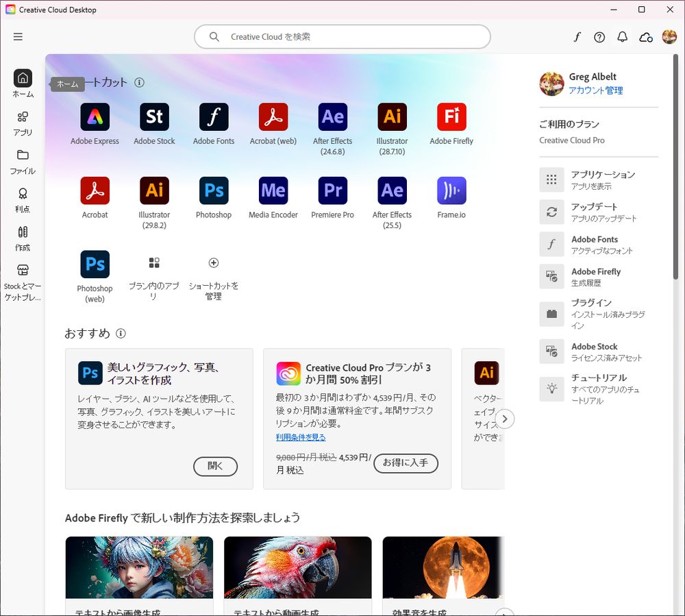Open Stock とマーケットプレイス in sidebar
This screenshot has height=616, width=685.
pos(23,282)
